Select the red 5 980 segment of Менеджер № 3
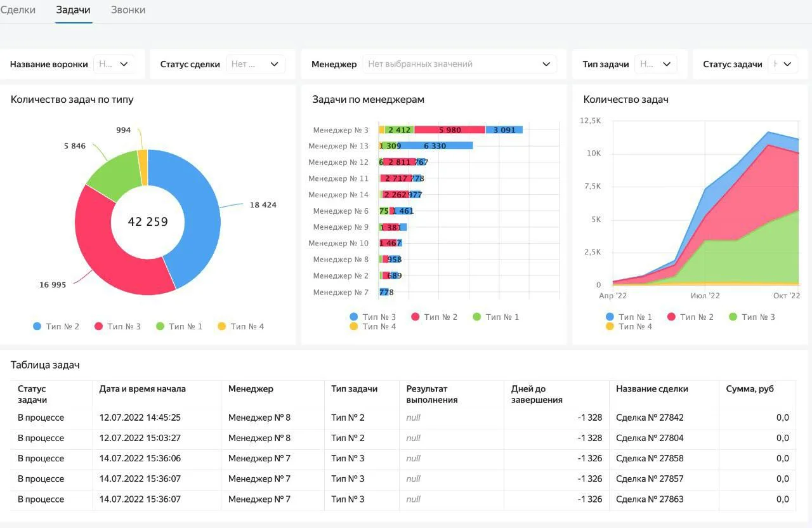The image size is (812, 528). pyautogui.click(x=450, y=130)
